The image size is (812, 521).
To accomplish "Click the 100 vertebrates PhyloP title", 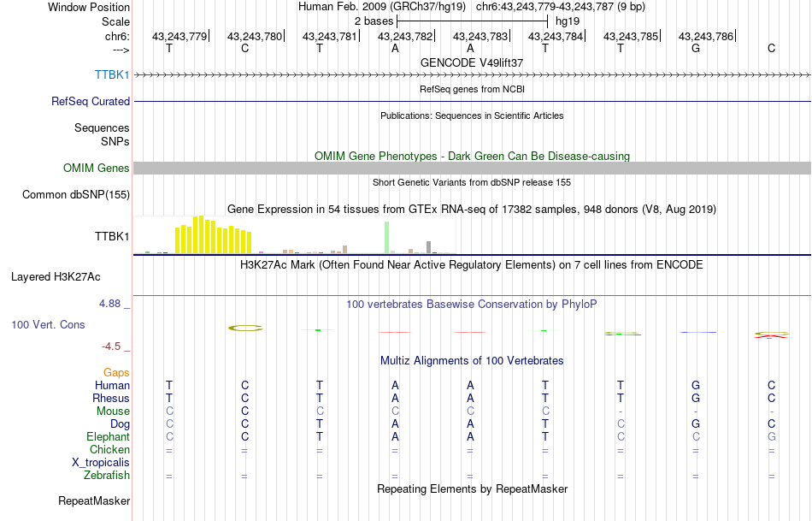I will tap(472, 305).
